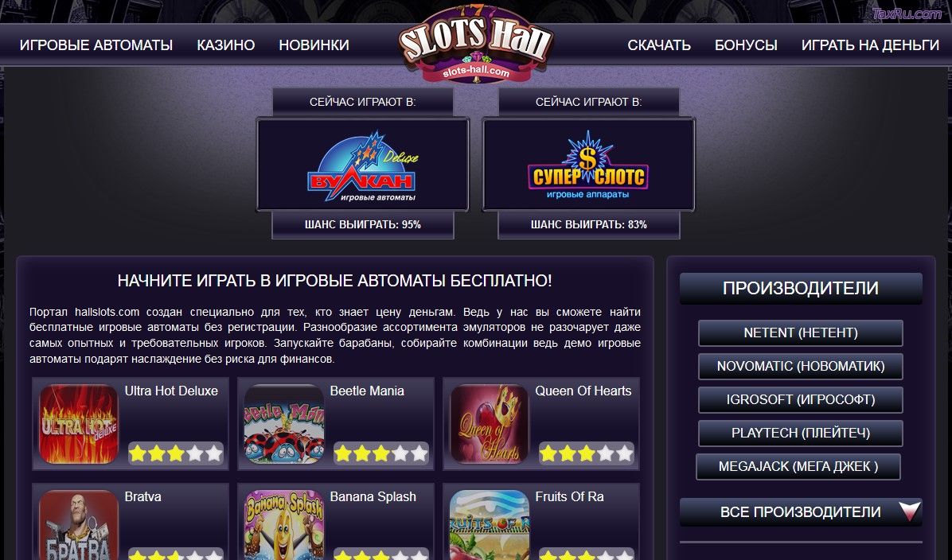Open the ИГРОВЫЕ АВТОМАТЫ menu item
The image size is (952, 560).
pos(96,45)
